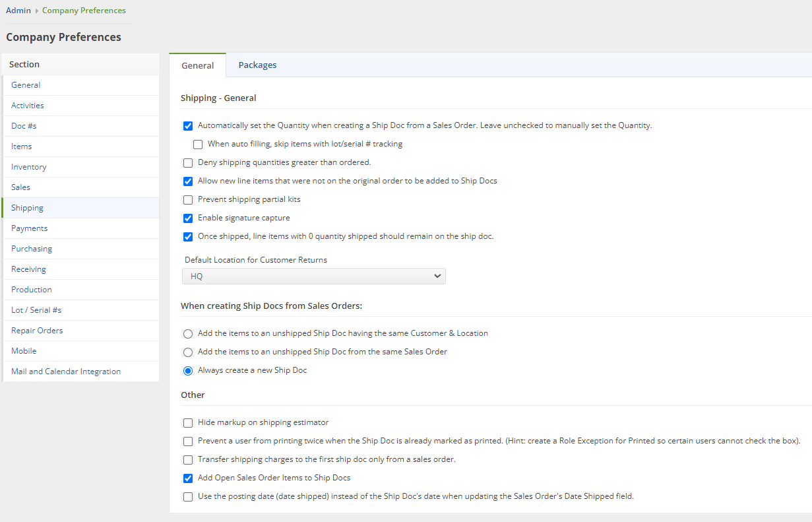
Task: Open Mail and Calendar Integration section
Action: tap(66, 372)
